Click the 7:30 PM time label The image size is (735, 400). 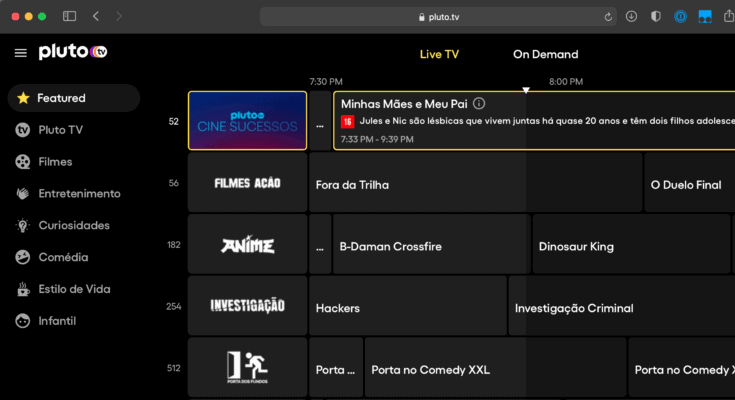[326, 82]
